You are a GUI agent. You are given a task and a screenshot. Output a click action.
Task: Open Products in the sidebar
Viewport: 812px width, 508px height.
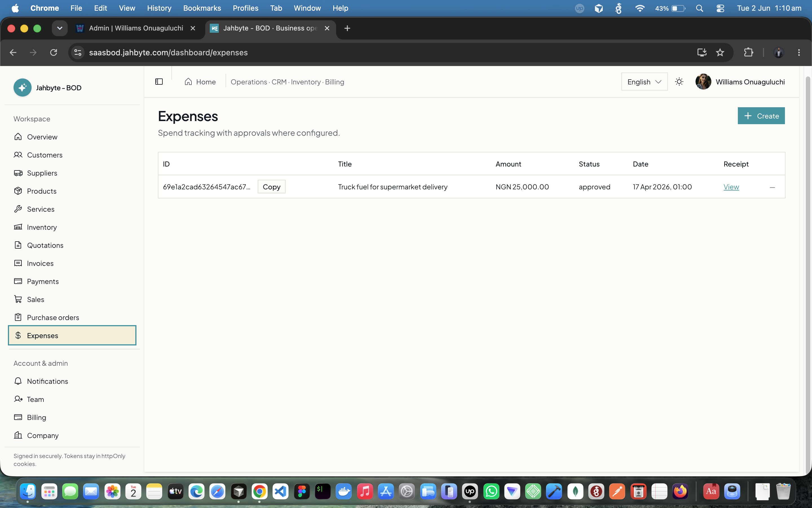(x=72, y=191)
